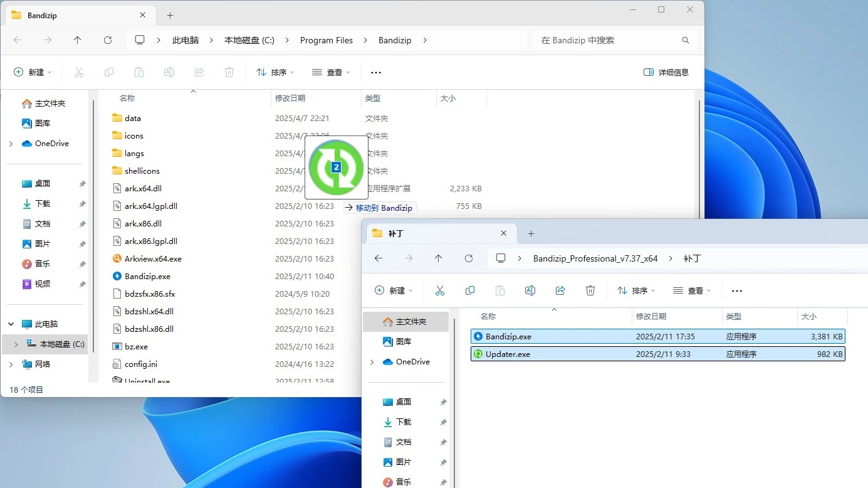The image size is (868, 488).
Task: Refresh the 补丁 folder view
Action: pos(469,258)
